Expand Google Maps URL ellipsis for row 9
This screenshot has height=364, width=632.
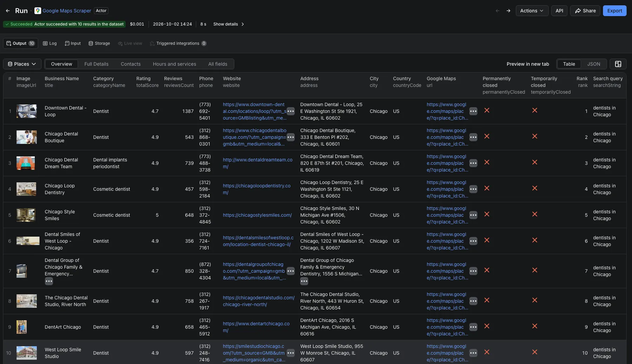pyautogui.click(x=473, y=327)
